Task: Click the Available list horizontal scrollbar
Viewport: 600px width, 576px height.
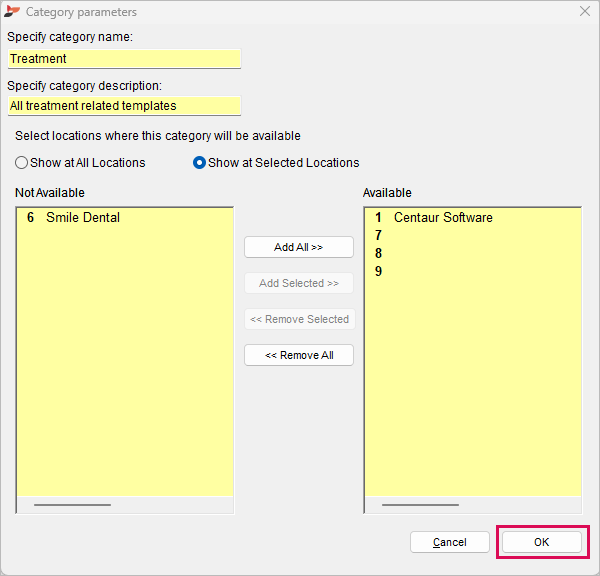Action: [x=473, y=505]
